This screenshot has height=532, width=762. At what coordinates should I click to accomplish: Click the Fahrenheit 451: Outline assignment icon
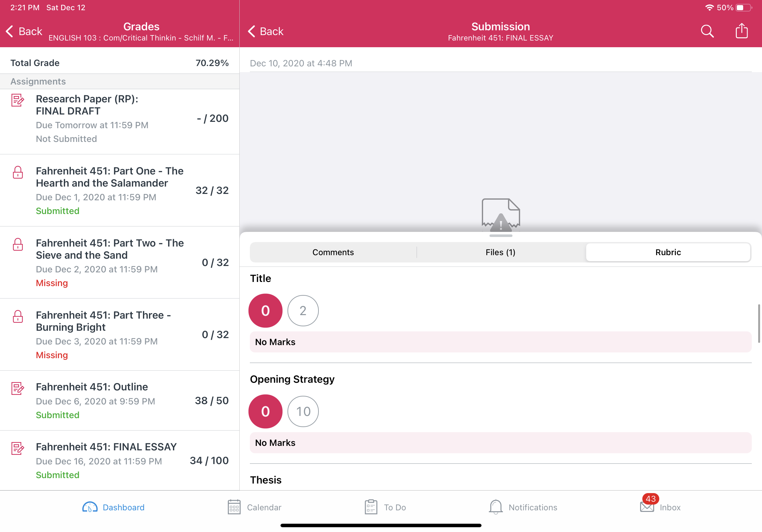coord(18,388)
